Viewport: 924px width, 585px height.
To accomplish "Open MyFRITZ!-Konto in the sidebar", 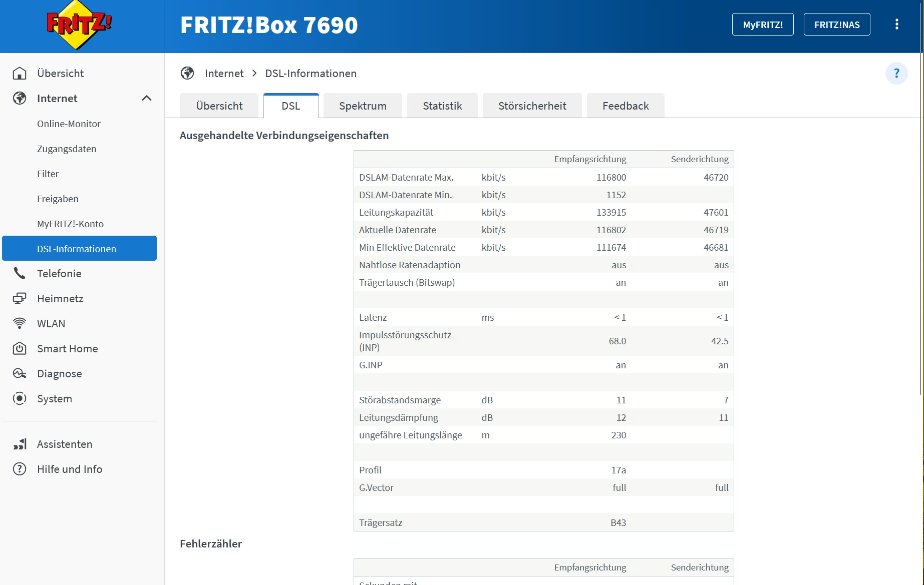I will pyautogui.click(x=70, y=224).
